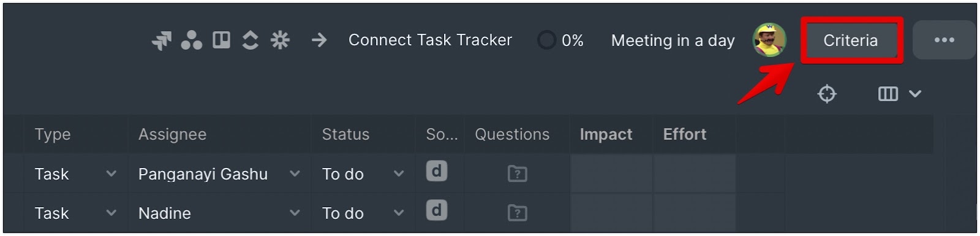Open the three-dots more options menu
980x236 pixels.
point(944,40)
